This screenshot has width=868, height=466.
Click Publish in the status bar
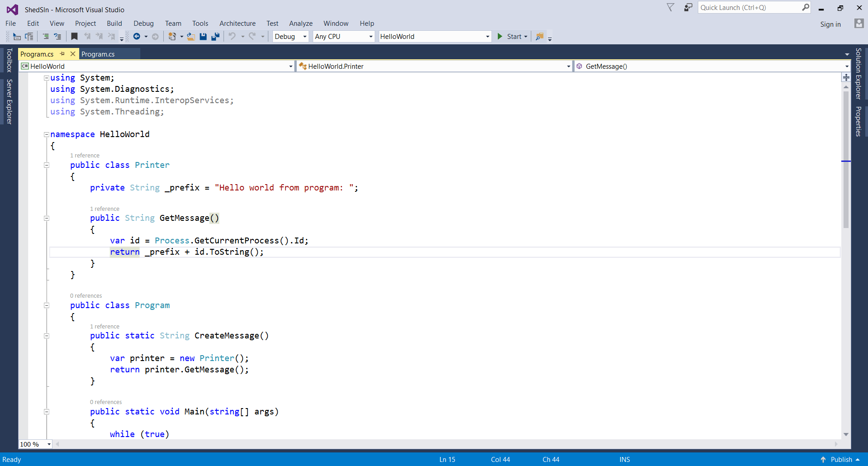point(842,459)
